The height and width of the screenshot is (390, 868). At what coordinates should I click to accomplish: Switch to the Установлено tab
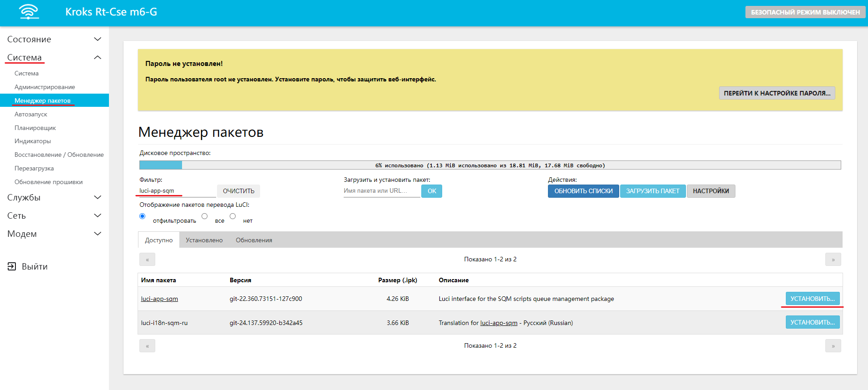tap(204, 240)
